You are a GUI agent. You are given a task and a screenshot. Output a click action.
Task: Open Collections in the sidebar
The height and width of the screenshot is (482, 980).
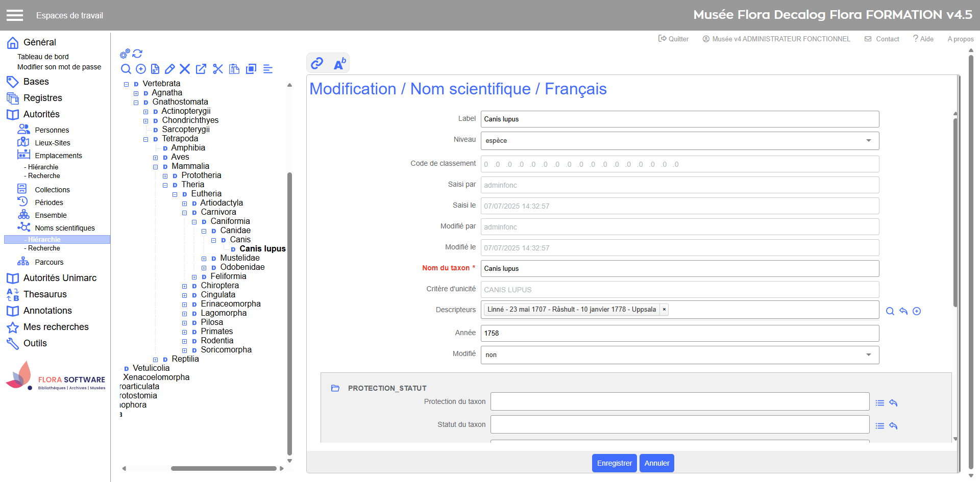click(52, 190)
